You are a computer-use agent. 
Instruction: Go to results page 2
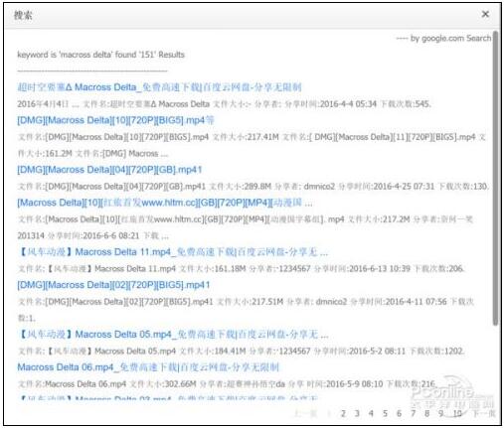343,413
